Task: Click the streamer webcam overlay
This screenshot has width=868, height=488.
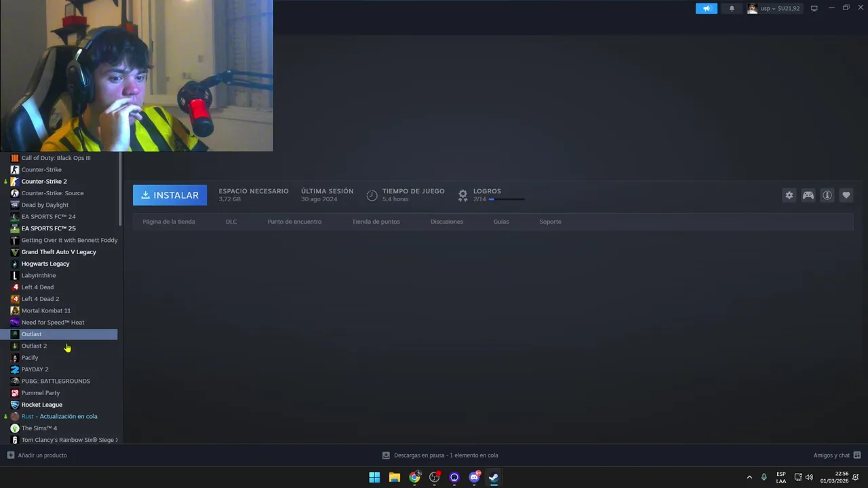Action: pyautogui.click(x=136, y=75)
